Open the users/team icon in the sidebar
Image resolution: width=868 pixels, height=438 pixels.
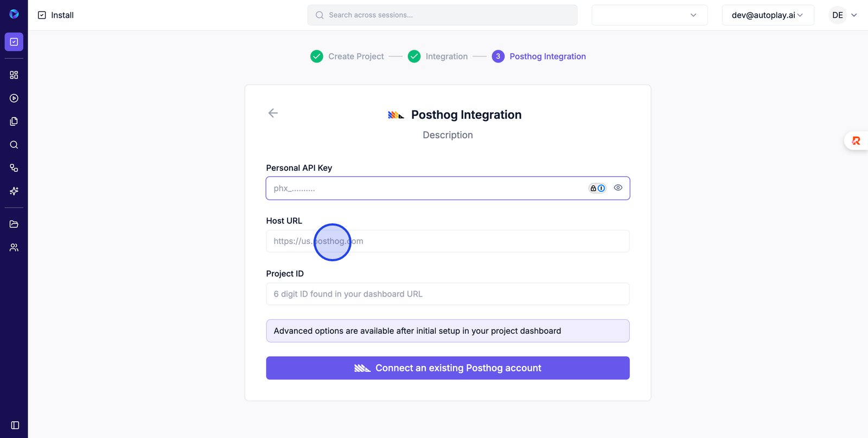tap(14, 247)
